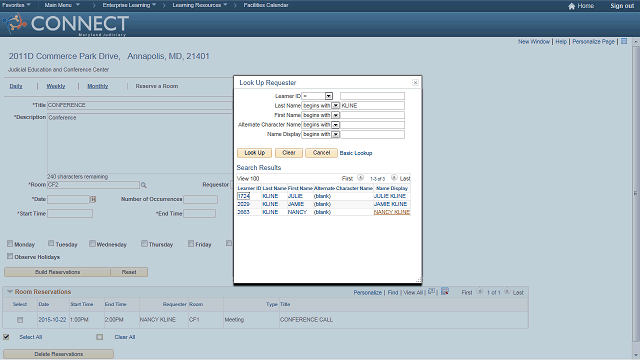This screenshot has height=360, width=640.
Task: Open the Main Menu navigation item
Action: 62,5
